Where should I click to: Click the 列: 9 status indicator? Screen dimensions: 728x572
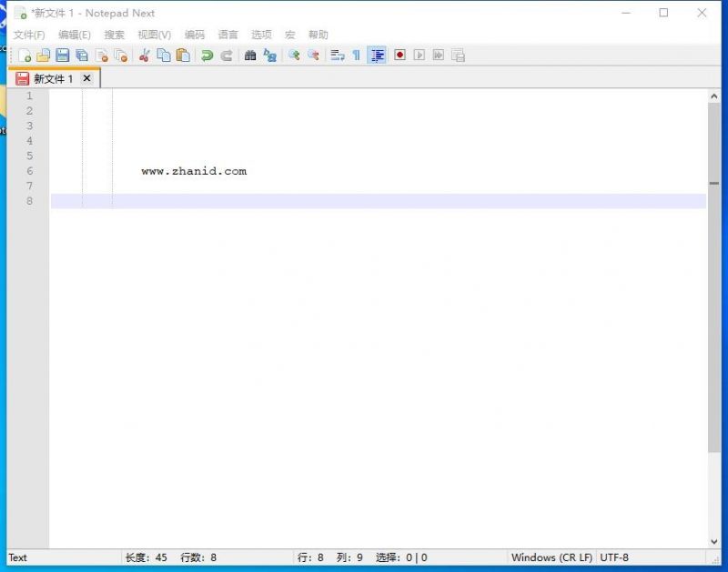coord(349,557)
